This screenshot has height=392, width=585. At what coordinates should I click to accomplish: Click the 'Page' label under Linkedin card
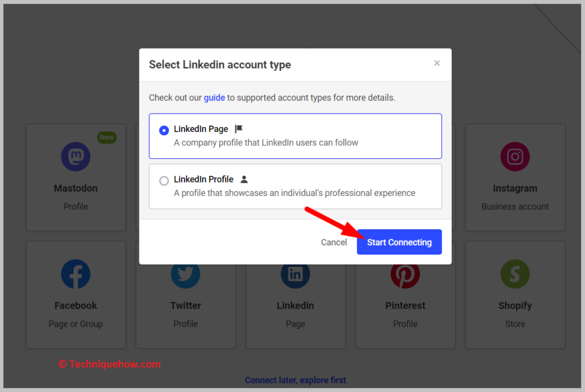coord(295,324)
